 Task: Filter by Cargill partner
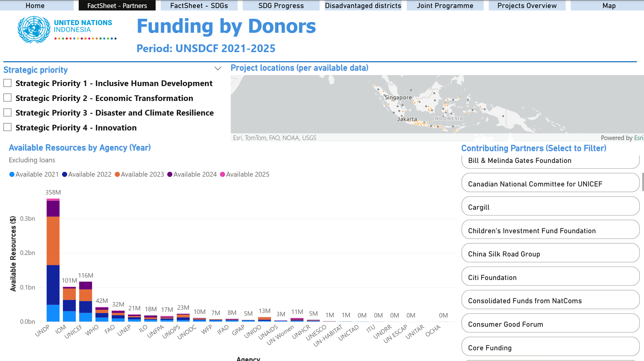[550, 206]
